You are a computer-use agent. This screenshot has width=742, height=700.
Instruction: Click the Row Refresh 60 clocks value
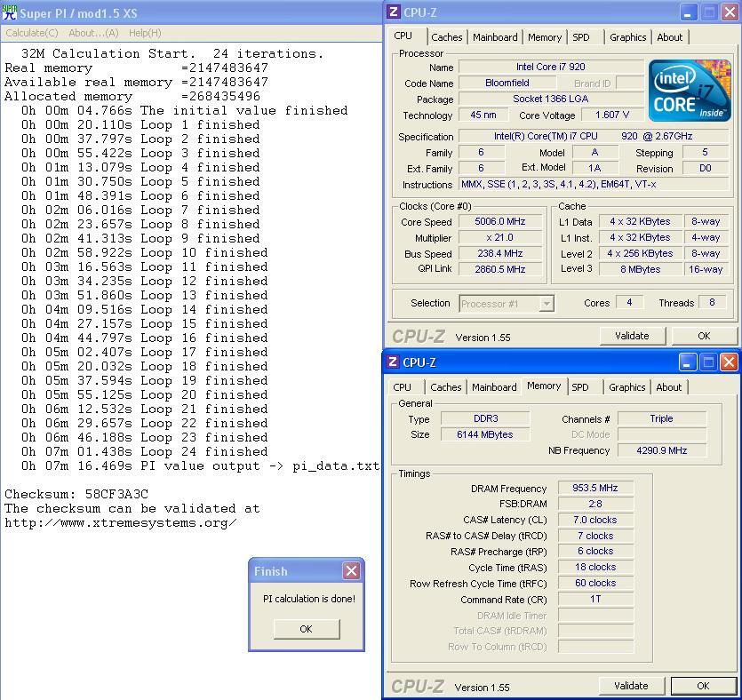(x=595, y=583)
